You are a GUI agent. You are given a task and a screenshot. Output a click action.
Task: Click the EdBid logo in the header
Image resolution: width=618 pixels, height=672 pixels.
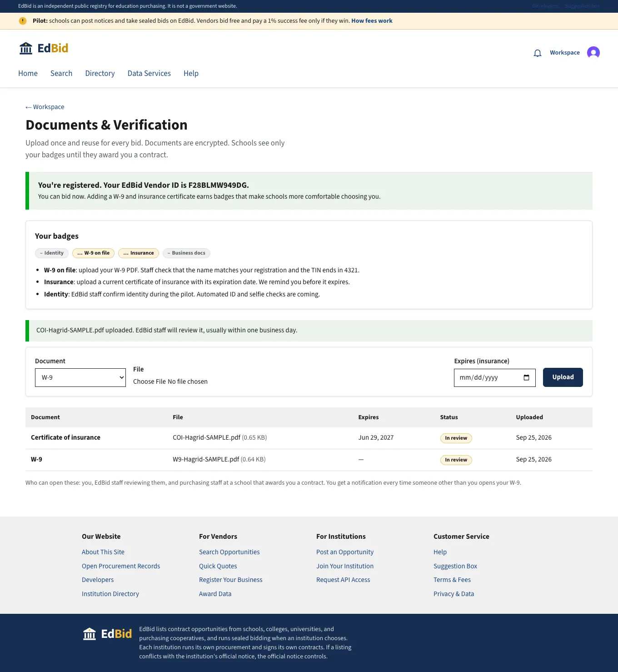pos(44,48)
